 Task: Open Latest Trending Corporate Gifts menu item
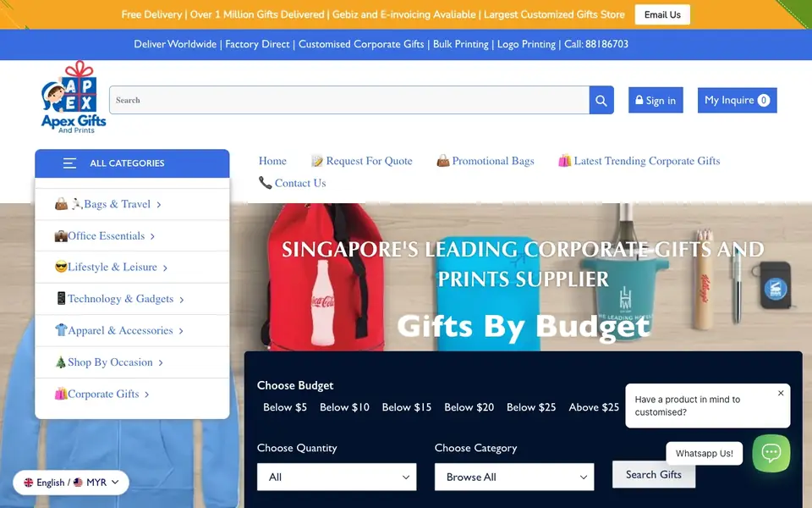coord(639,161)
